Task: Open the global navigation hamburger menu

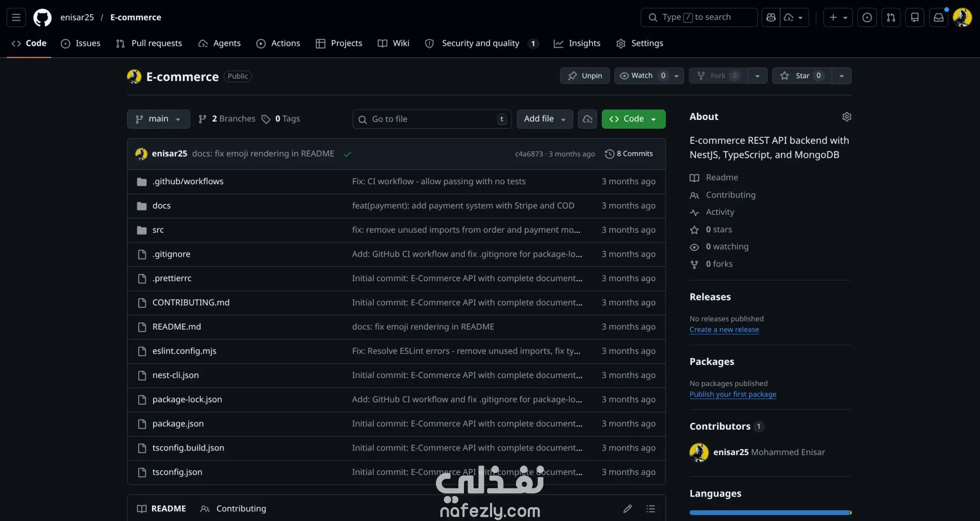Action: [16, 17]
